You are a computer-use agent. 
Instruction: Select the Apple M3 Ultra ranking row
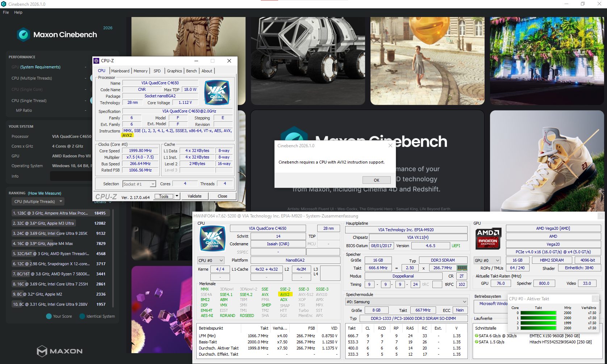[60, 223]
